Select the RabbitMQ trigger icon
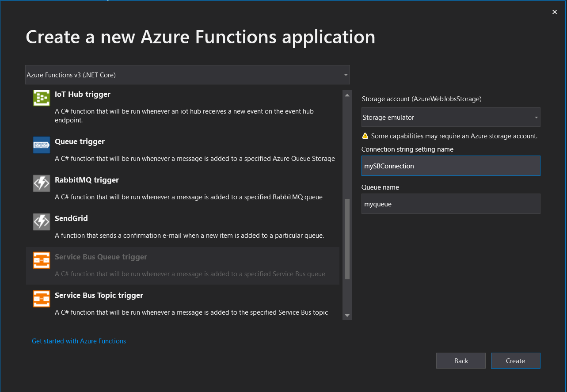This screenshot has height=392, width=567. point(41,183)
